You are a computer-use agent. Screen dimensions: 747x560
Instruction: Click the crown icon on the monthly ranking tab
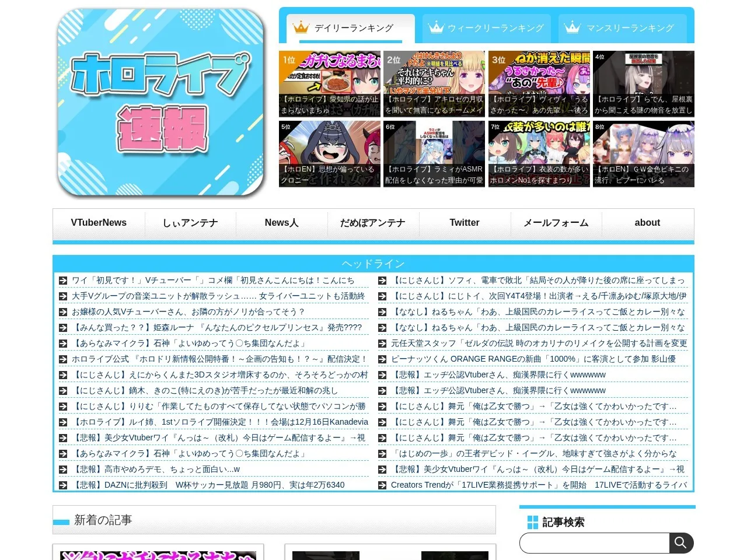573,27
